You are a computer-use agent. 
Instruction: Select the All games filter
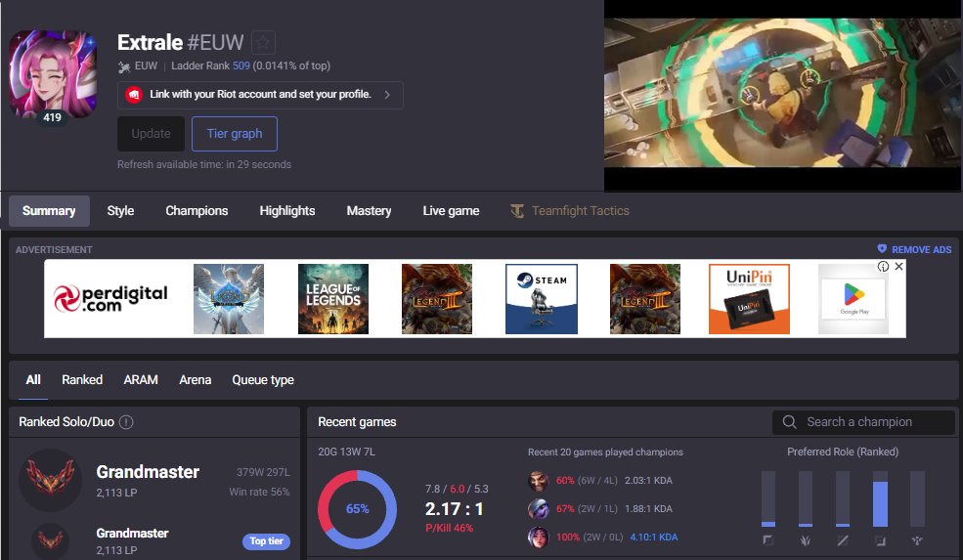pyautogui.click(x=33, y=380)
